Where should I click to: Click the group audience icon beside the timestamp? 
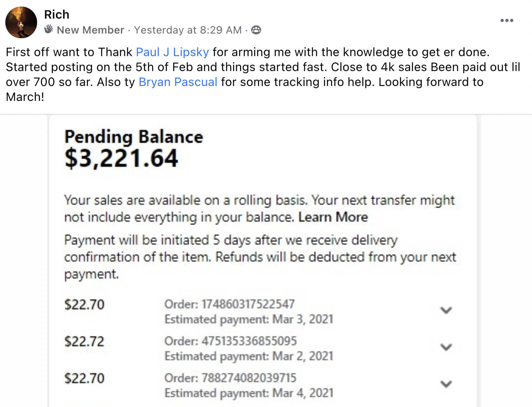256,30
